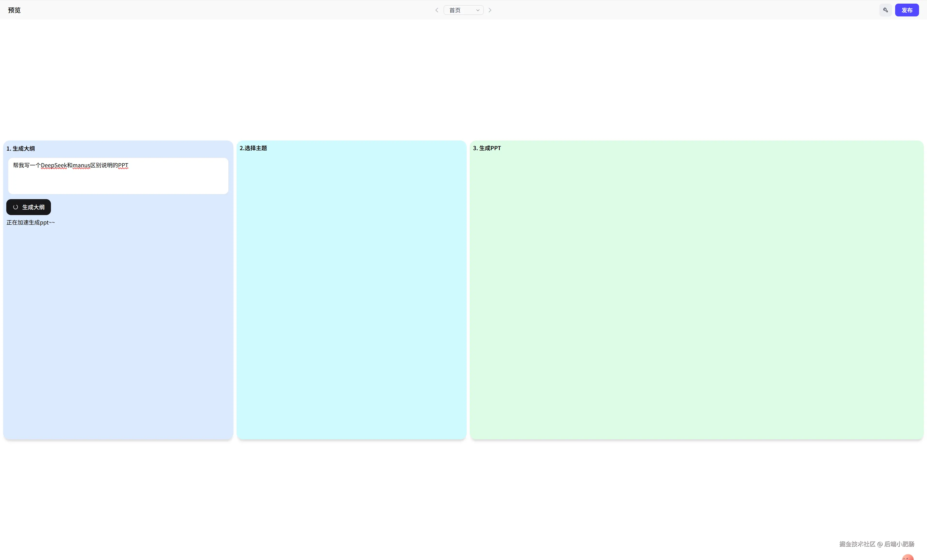Click the empty blue area below status text

click(118, 331)
